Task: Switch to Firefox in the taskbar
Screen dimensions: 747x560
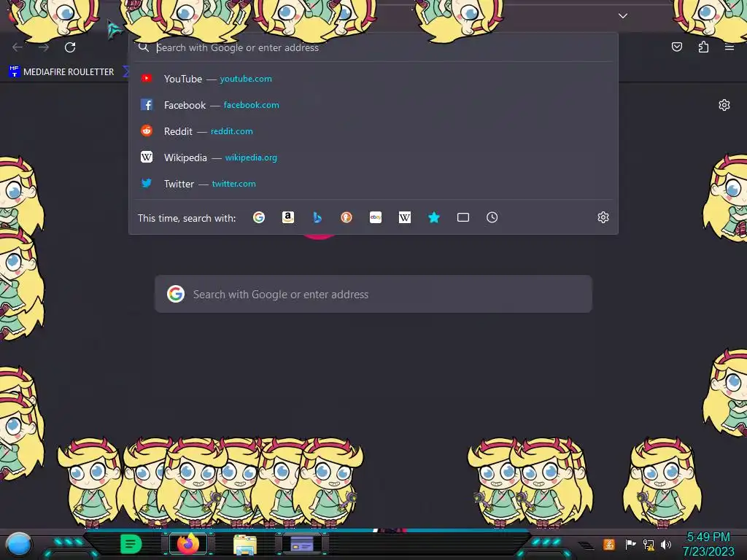Action: (188, 544)
